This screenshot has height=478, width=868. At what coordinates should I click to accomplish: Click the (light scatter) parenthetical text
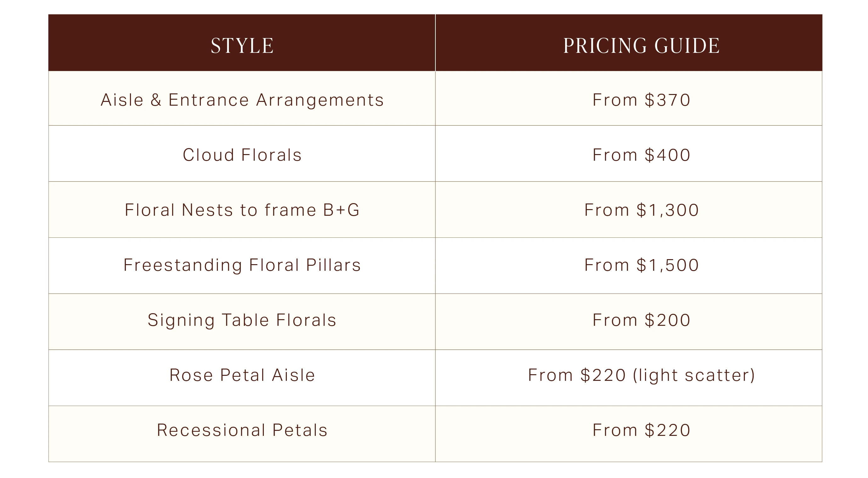[x=694, y=375]
